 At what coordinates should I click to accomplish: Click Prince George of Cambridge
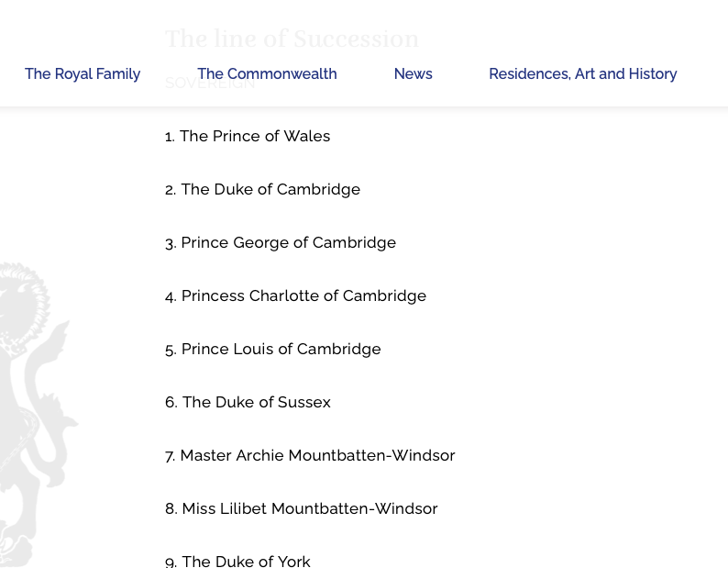point(288,243)
